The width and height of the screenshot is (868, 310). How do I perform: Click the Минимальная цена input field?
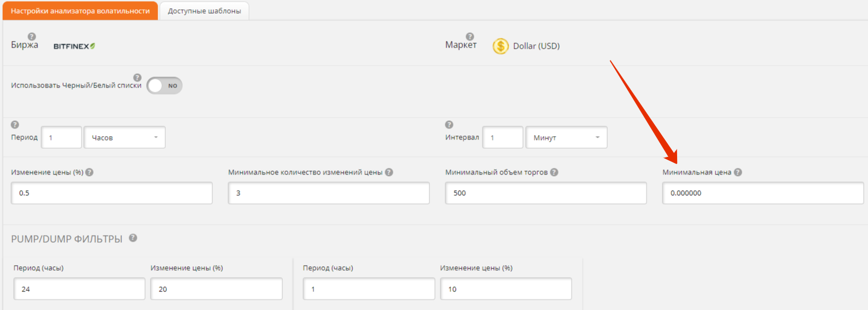tap(762, 193)
